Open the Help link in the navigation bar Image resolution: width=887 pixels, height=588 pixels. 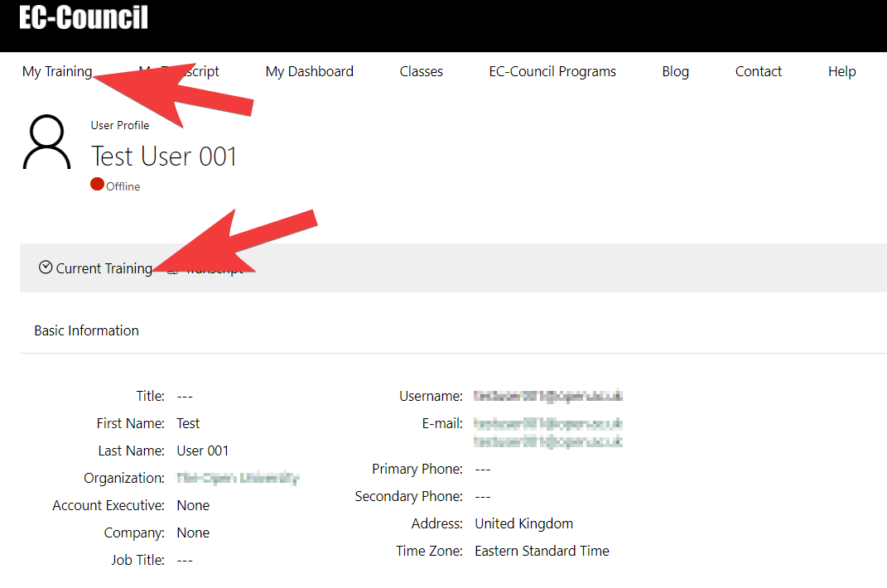[x=841, y=71]
